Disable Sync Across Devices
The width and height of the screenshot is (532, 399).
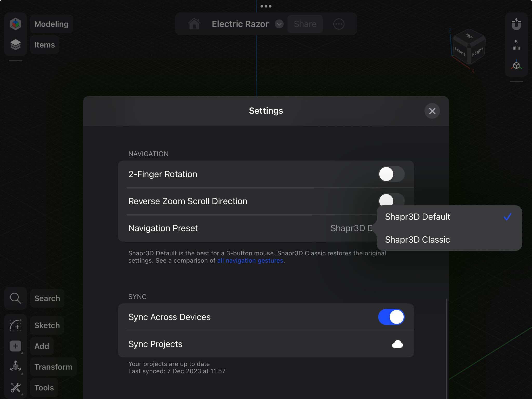(x=391, y=317)
